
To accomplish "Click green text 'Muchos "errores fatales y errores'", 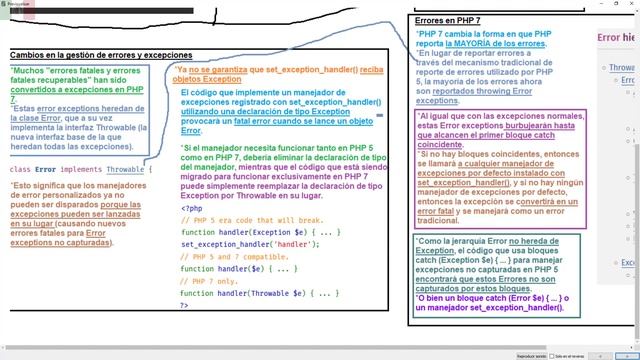I will tap(76, 70).
